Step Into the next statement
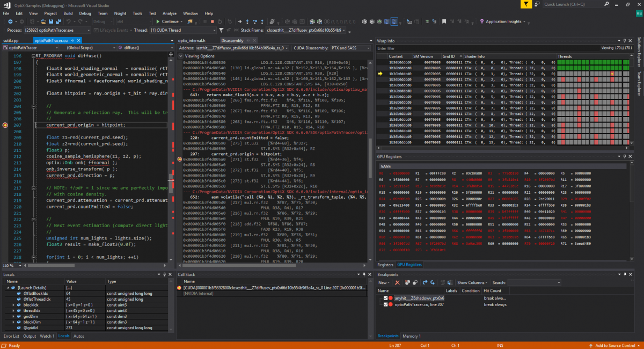Screen dimensions: 644x349 tap(247, 21)
